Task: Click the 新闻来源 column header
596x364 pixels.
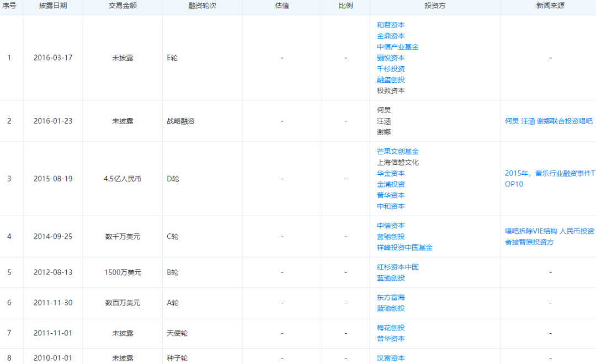Action: click(x=550, y=6)
